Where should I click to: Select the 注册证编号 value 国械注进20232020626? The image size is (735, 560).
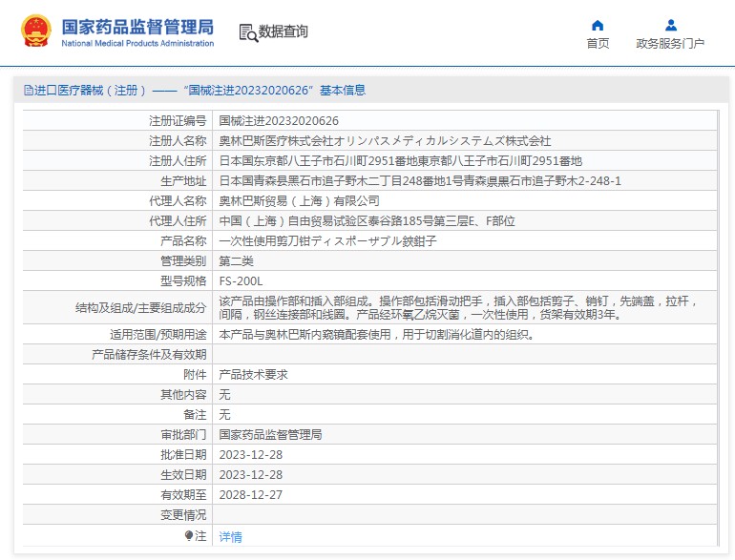tap(279, 121)
